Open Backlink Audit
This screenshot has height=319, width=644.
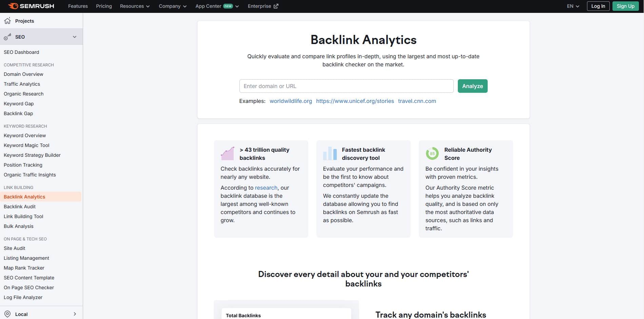click(20, 207)
